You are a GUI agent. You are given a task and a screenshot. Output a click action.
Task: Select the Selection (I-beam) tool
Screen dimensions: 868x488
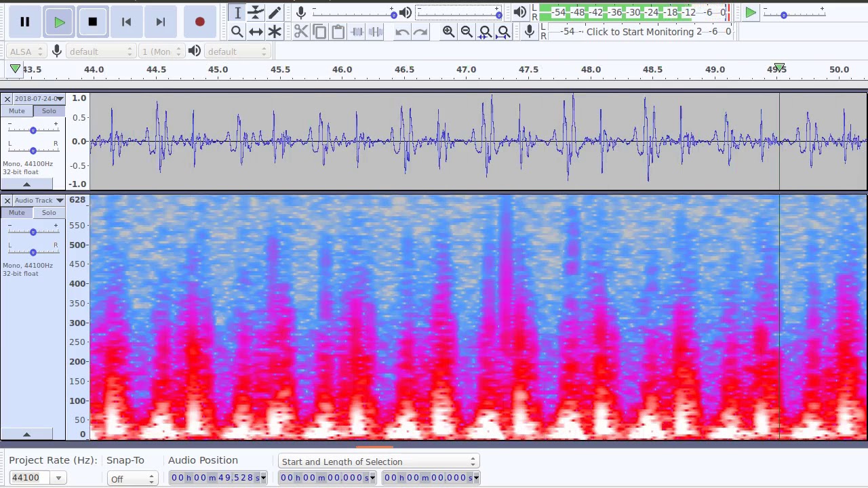click(237, 12)
